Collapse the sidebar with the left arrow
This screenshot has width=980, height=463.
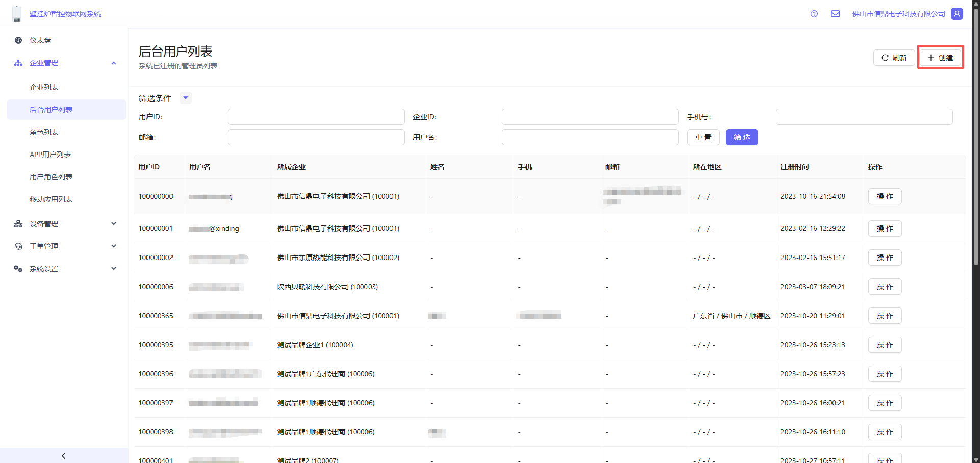[x=64, y=455]
